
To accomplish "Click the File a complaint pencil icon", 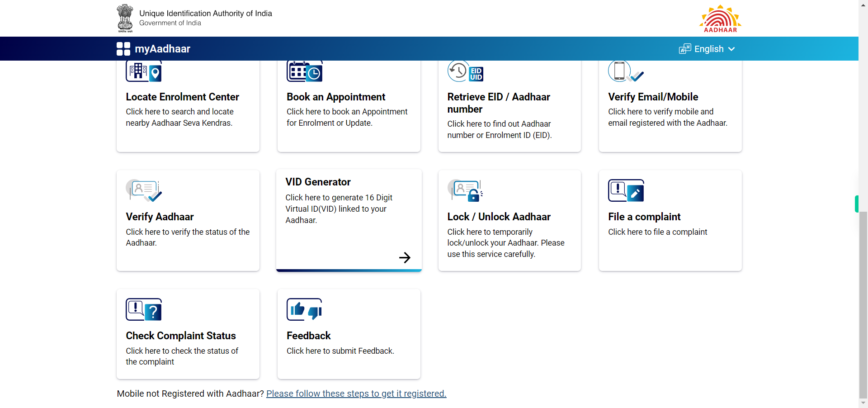I will click(x=626, y=190).
